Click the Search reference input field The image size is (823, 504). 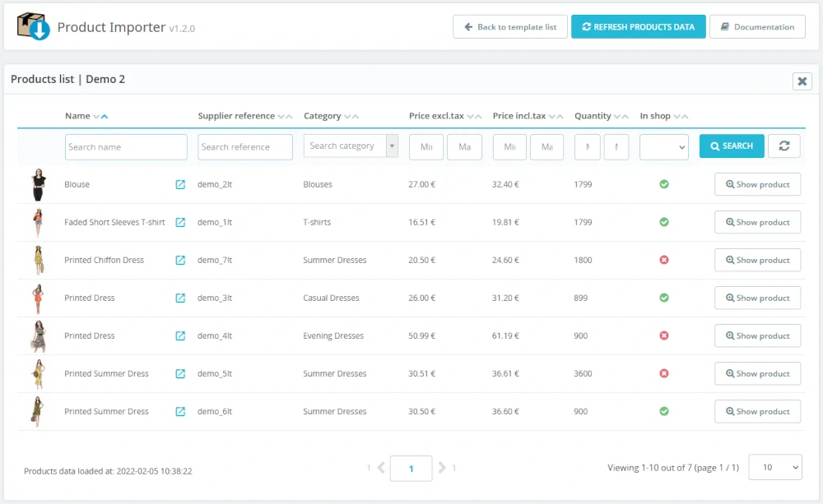(245, 147)
